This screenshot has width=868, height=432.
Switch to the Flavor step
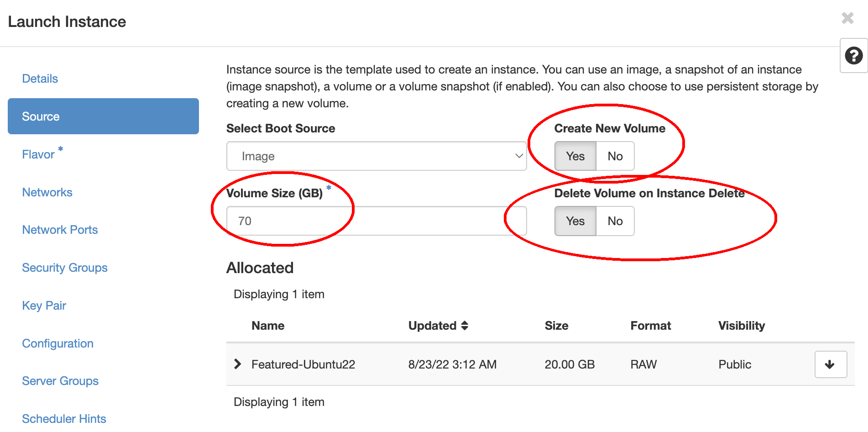38,154
